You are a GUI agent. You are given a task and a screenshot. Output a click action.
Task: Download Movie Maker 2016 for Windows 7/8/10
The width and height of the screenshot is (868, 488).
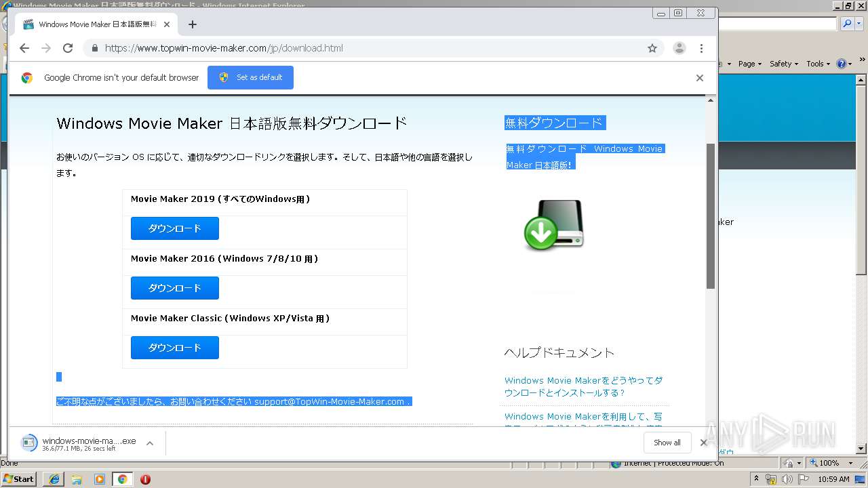[175, 288]
